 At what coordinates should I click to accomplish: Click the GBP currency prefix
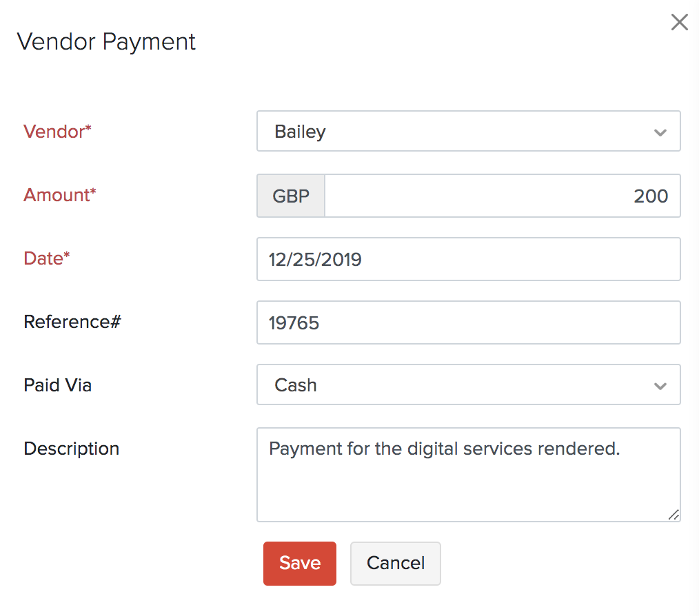[x=291, y=196]
